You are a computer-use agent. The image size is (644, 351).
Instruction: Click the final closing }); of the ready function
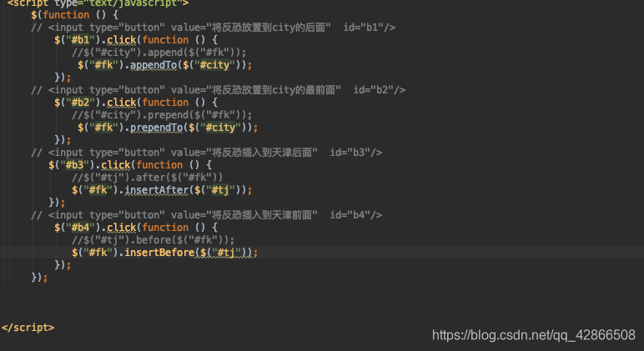(39, 277)
